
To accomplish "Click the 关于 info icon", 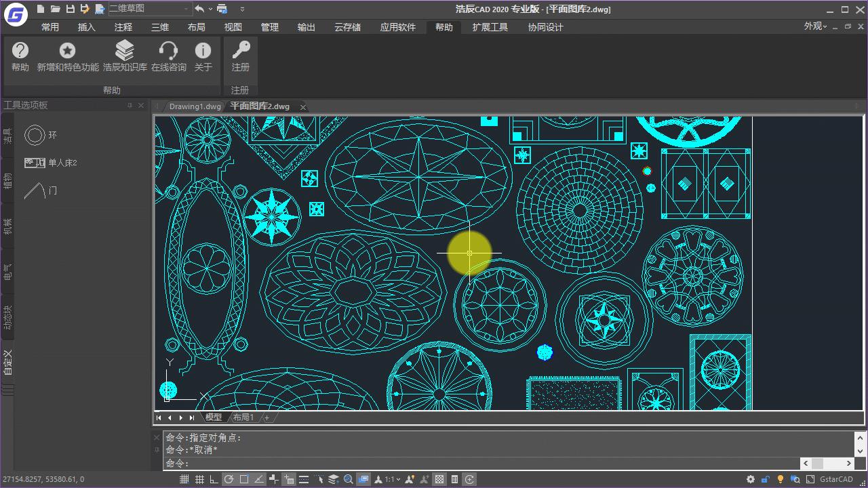I will [203, 51].
